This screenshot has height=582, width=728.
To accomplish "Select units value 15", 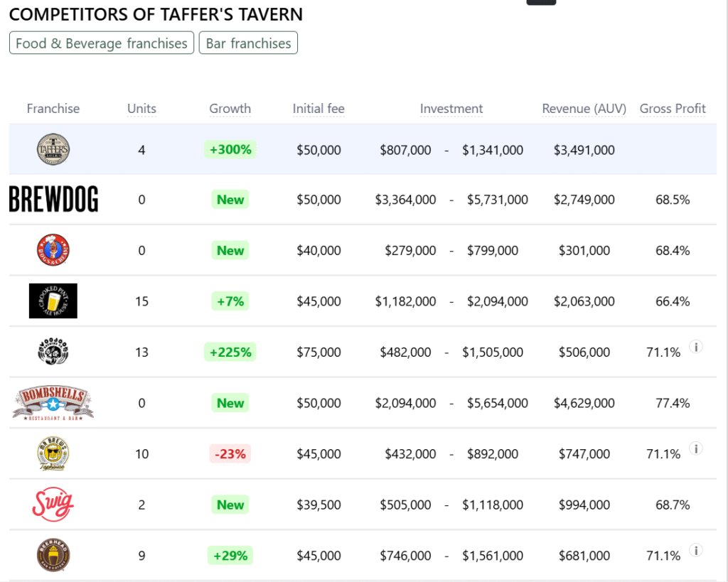I will click(141, 301).
